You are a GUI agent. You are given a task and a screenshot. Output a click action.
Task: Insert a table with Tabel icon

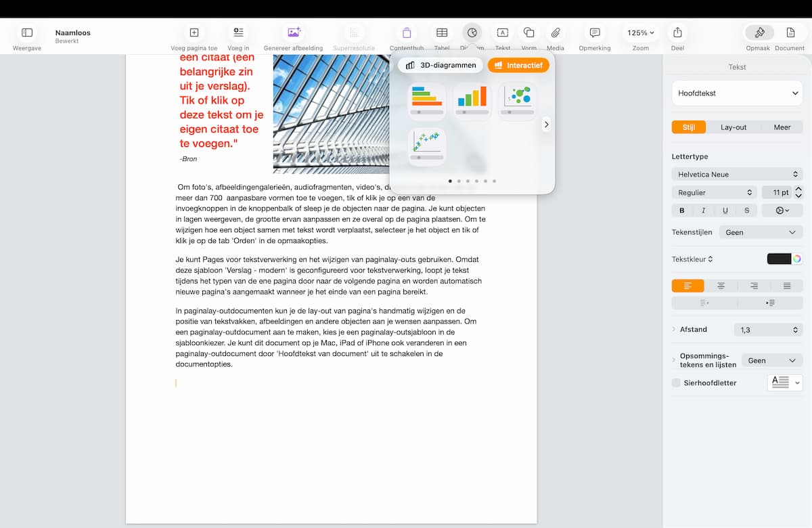pyautogui.click(x=442, y=32)
